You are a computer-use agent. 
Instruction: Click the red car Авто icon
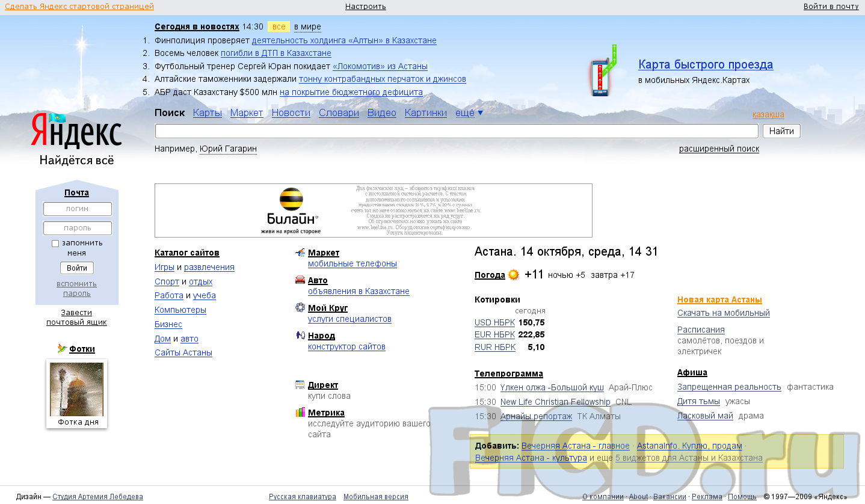pos(300,280)
